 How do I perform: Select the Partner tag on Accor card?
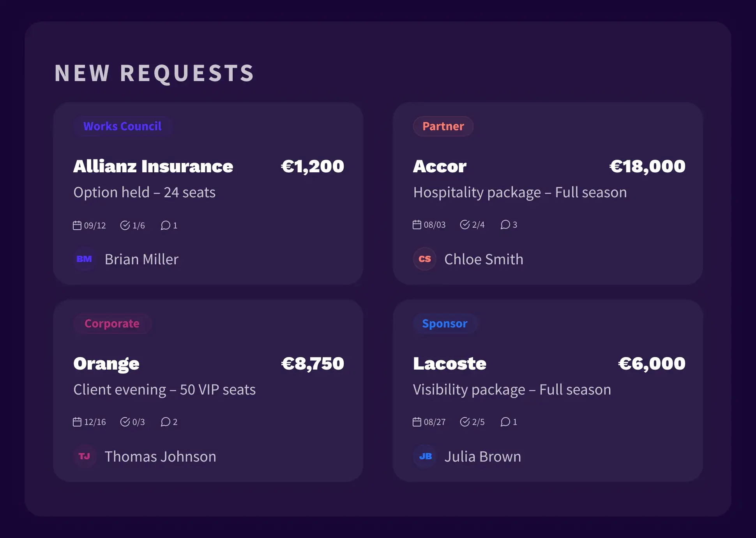443,126
